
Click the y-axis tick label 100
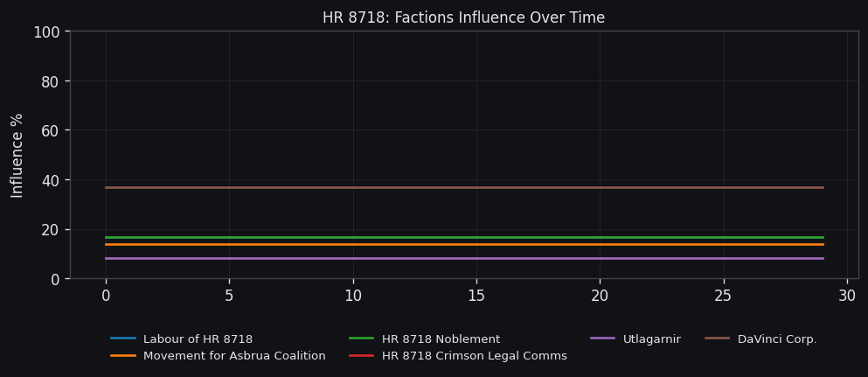click(x=45, y=32)
